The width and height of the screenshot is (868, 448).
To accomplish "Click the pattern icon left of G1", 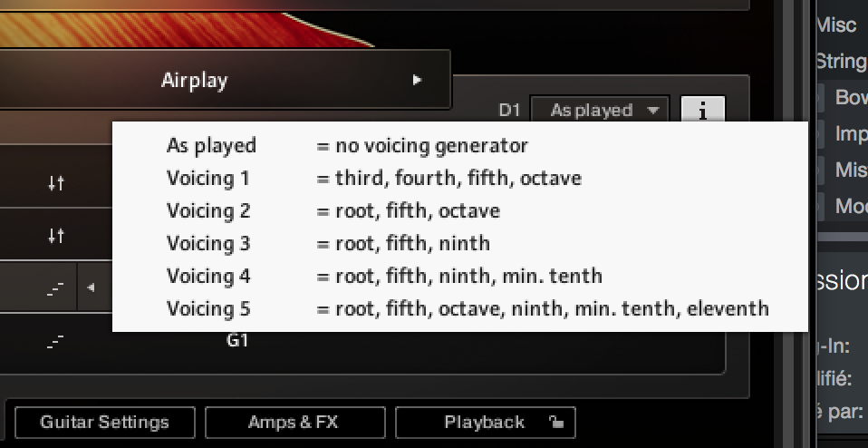I will (56, 342).
